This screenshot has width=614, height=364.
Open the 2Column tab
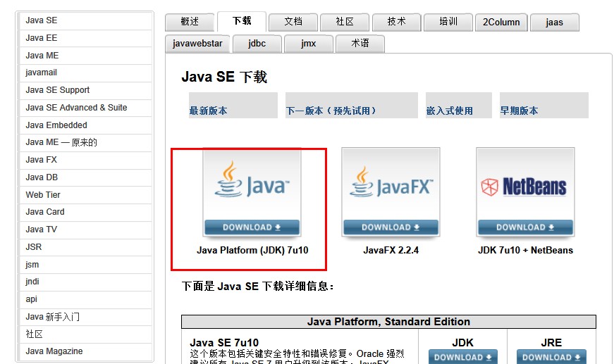tap(501, 22)
